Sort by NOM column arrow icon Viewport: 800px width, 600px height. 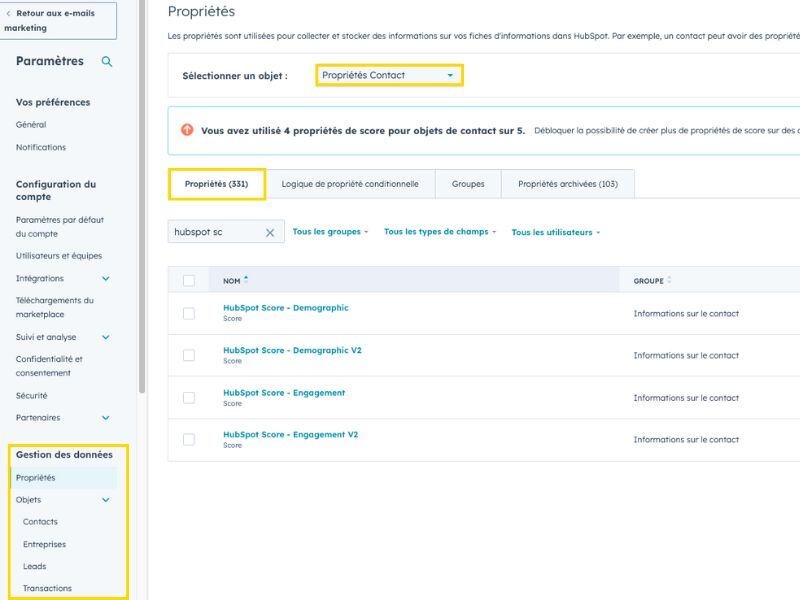[246, 280]
